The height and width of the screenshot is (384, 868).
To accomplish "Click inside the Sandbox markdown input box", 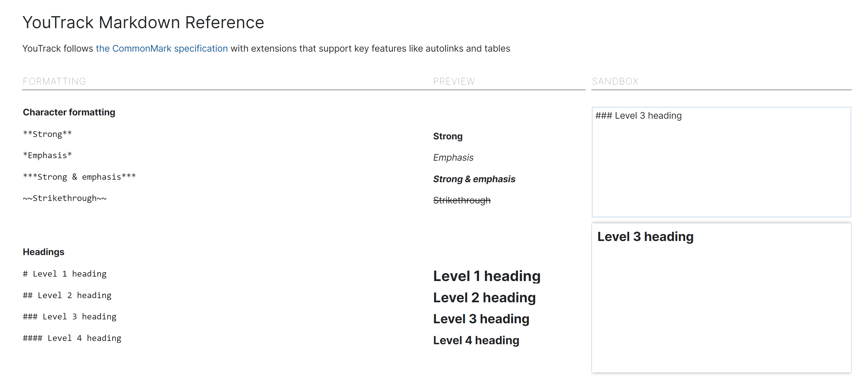I will 721,162.
